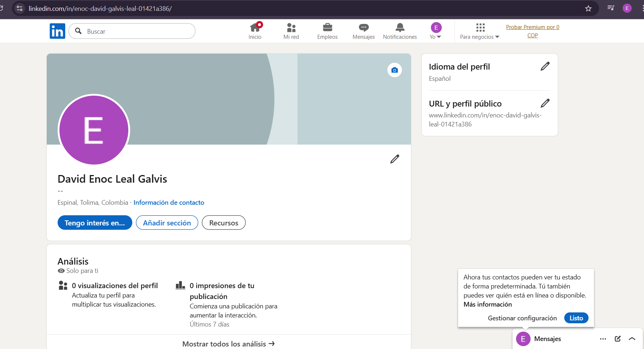This screenshot has width=644, height=349.
Task: Click compose new message icon
Action: click(618, 339)
